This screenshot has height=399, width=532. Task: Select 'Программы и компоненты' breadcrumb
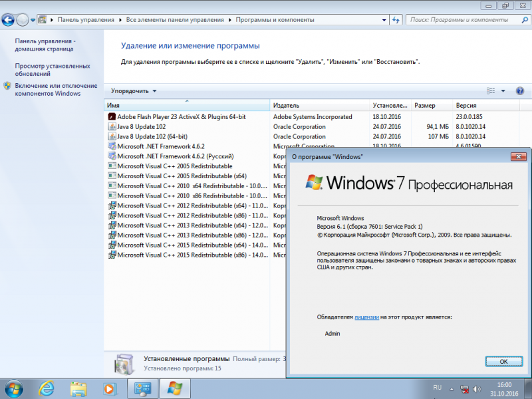point(275,20)
